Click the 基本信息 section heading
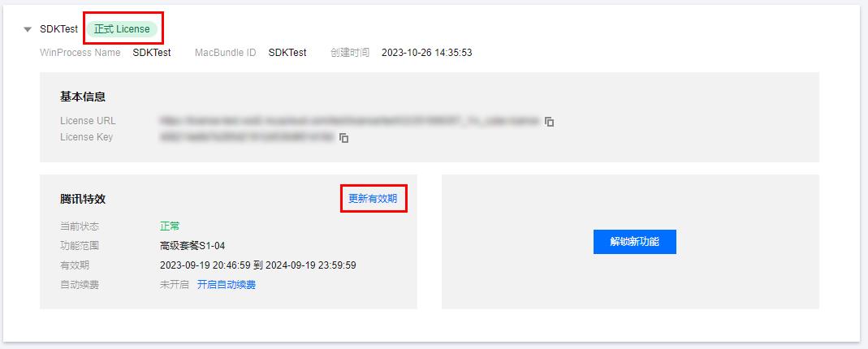 click(83, 97)
